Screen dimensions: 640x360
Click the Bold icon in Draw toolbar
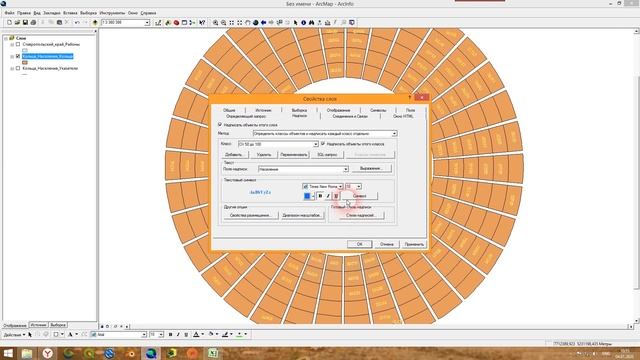point(170,335)
